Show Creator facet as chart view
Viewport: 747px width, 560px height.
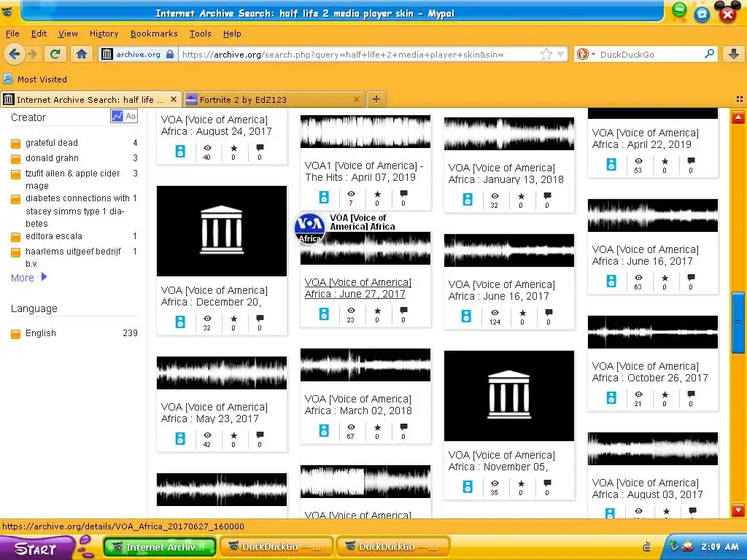tap(117, 116)
